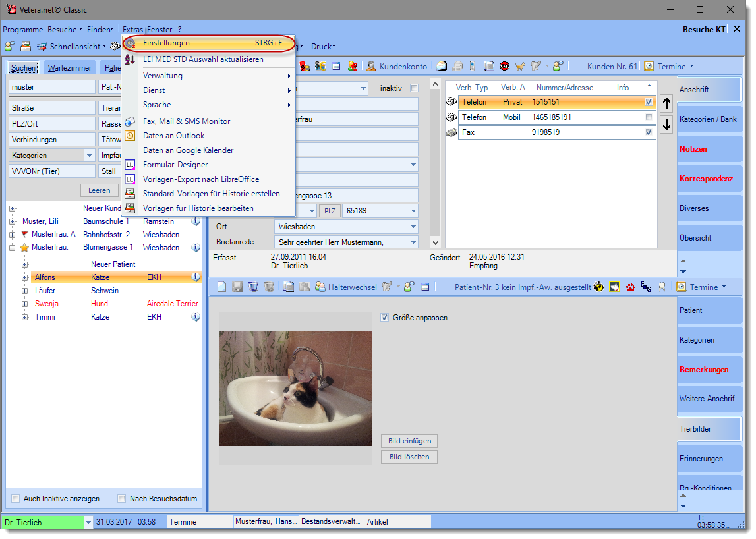Uncheck Größe anpassen checkbox
The height and width of the screenshot is (539, 756).
pyautogui.click(x=385, y=318)
